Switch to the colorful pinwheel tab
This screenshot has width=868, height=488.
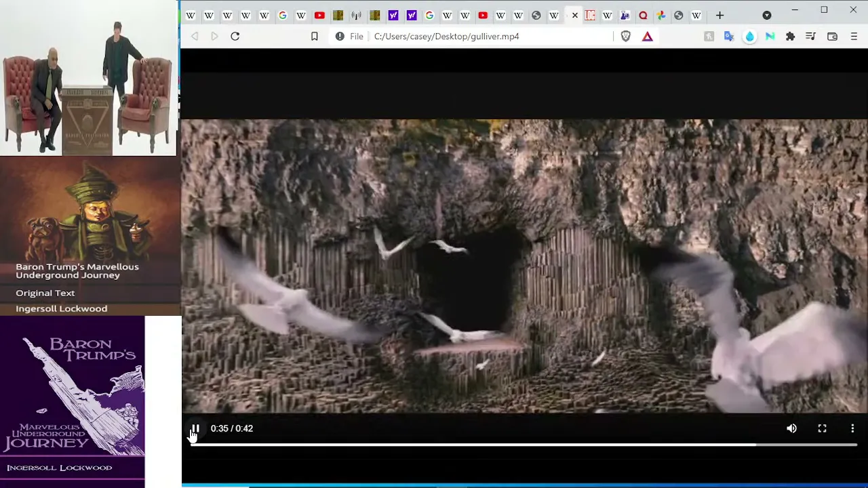click(x=661, y=15)
